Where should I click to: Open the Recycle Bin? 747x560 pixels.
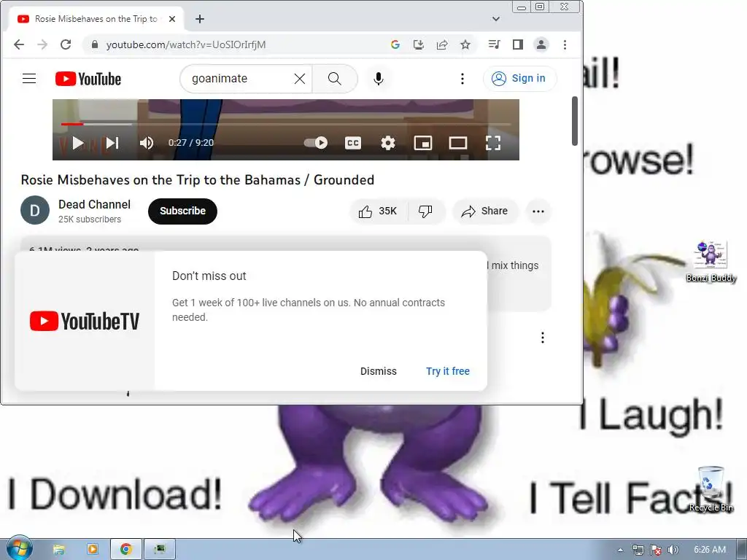(x=711, y=489)
